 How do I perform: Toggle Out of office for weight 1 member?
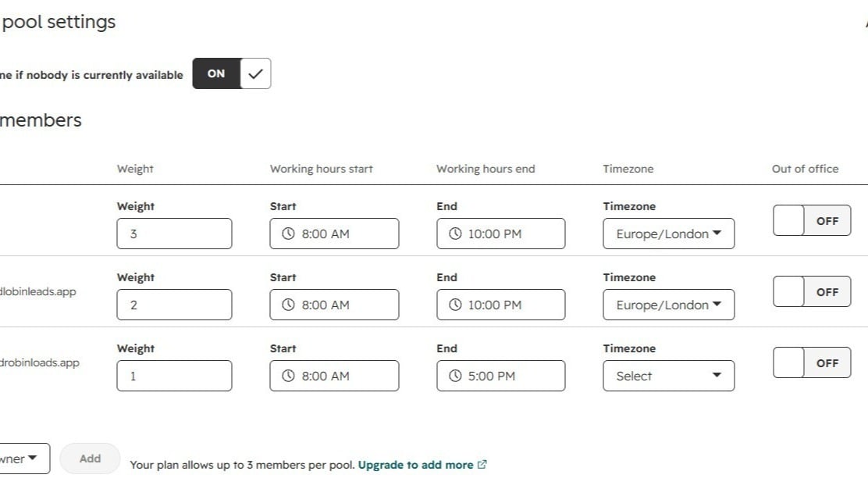pyautogui.click(x=812, y=362)
